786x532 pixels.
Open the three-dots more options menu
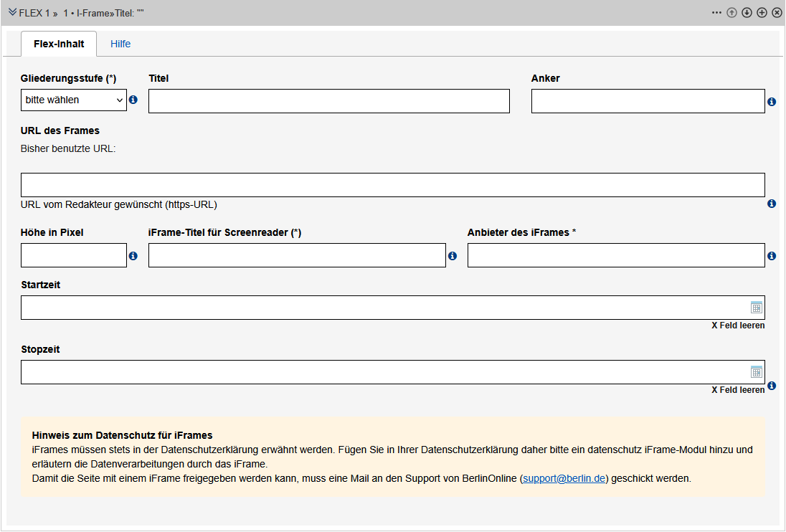click(x=716, y=13)
